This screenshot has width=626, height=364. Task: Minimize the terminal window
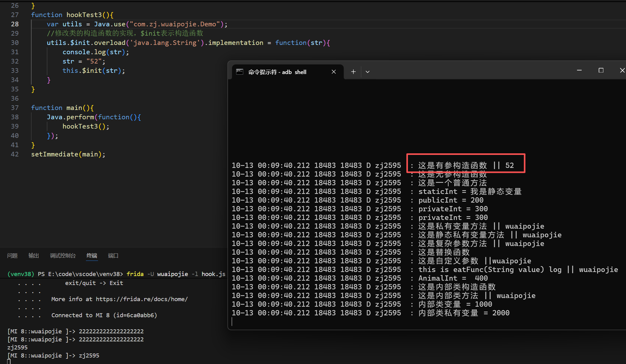[x=579, y=71]
